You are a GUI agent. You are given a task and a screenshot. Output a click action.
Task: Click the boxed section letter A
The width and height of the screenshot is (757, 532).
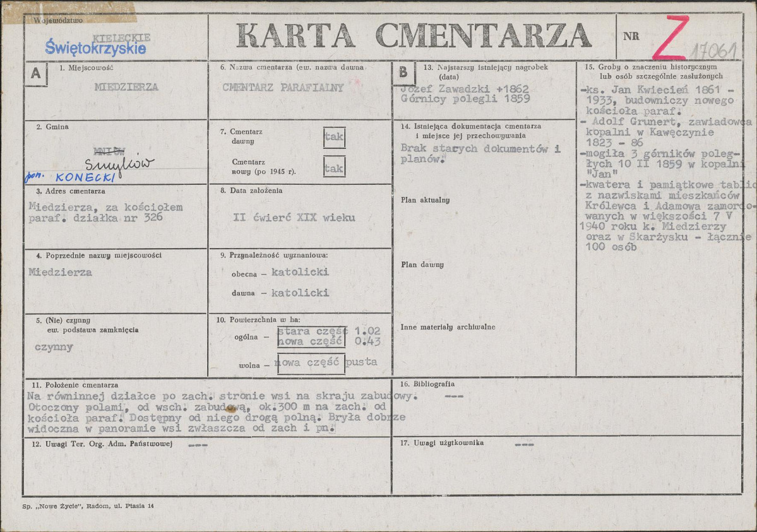pyautogui.click(x=36, y=73)
